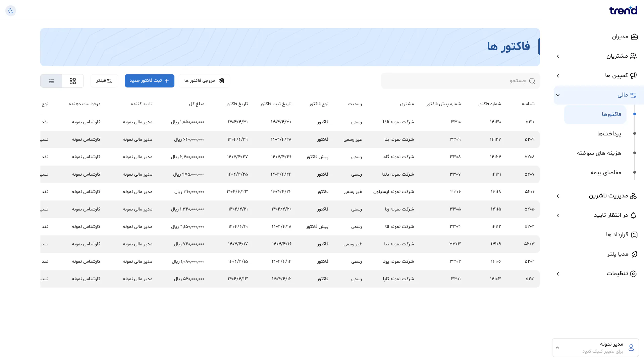The image size is (644, 362).
Task: Switch to list view layout
Action: point(51,81)
